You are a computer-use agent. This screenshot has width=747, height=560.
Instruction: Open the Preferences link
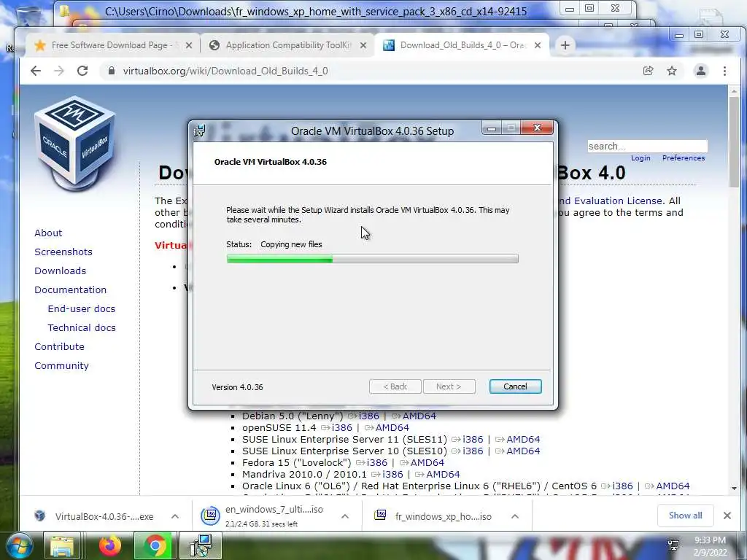pyautogui.click(x=683, y=158)
